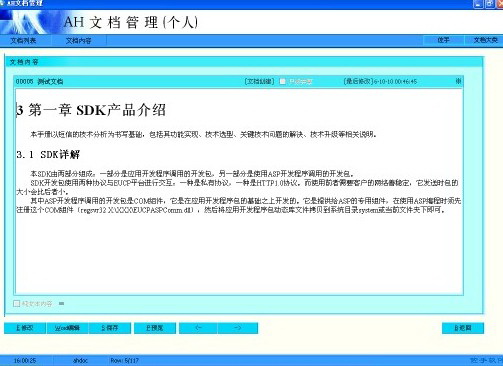Maximize the AH文档管理 window
Viewport: 503px width, 366px height.
click(489, 4)
